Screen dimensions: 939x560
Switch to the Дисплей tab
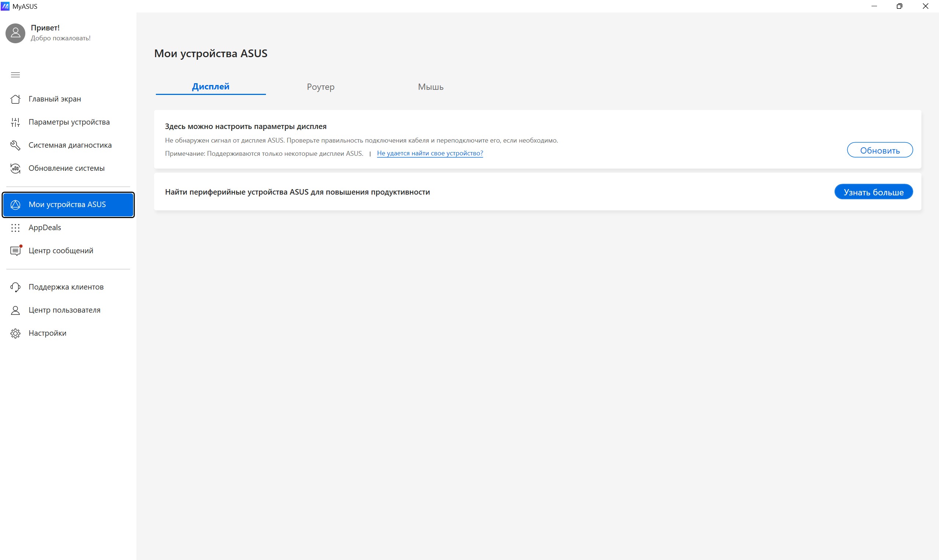(211, 86)
